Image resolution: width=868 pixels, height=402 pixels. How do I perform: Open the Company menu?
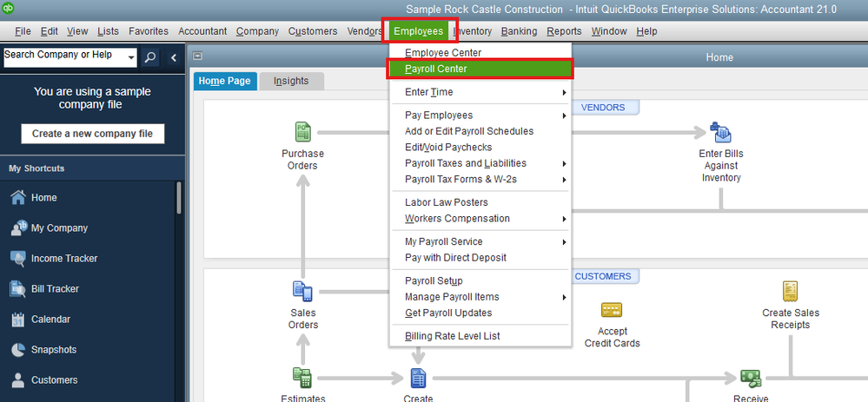257,31
